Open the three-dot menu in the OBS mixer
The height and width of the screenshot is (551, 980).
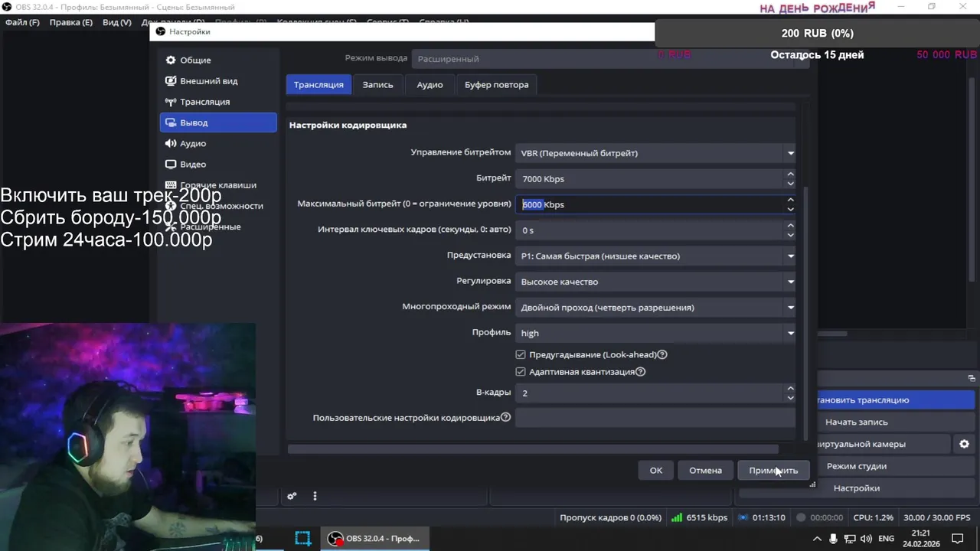(x=315, y=496)
